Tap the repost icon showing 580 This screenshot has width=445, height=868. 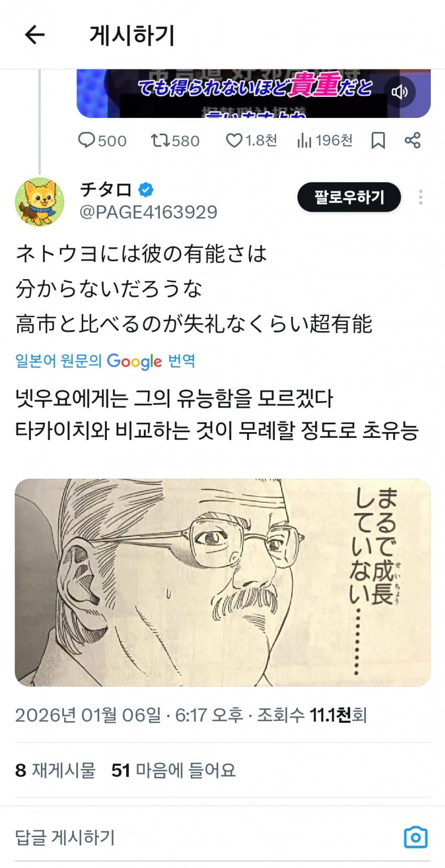click(x=159, y=140)
